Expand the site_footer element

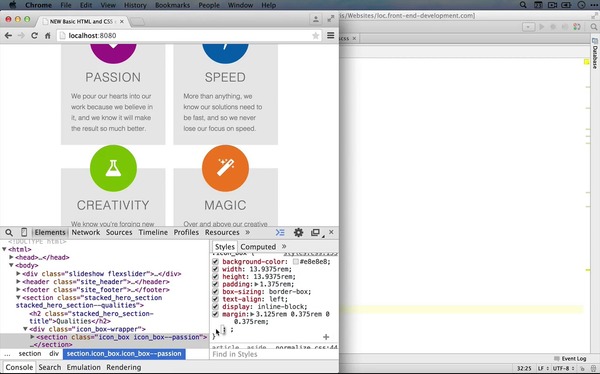pyautogui.click(x=18, y=290)
